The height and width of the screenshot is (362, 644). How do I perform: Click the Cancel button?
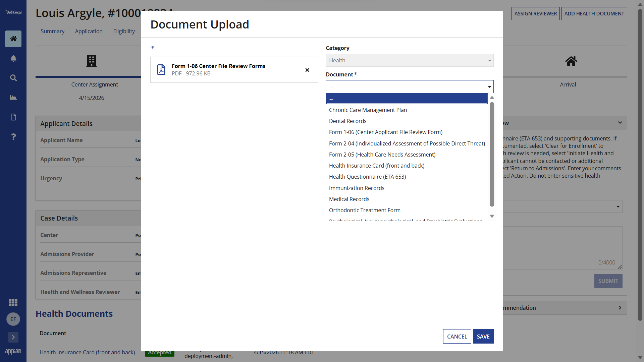[457, 337]
